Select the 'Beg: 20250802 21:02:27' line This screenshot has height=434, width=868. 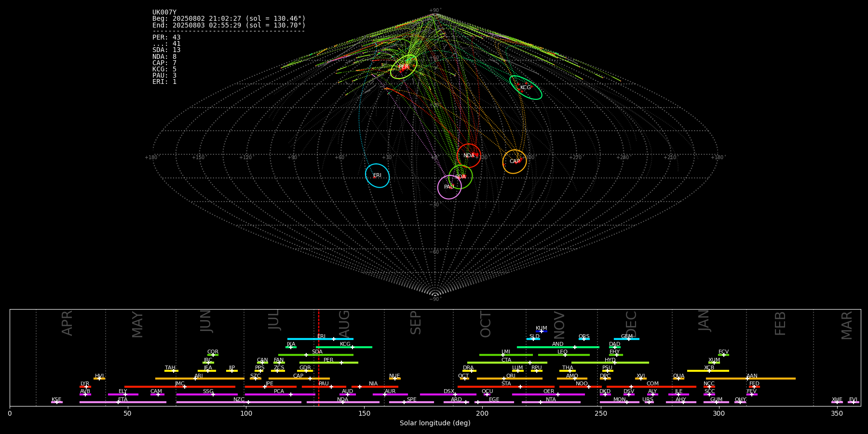tap(229, 19)
